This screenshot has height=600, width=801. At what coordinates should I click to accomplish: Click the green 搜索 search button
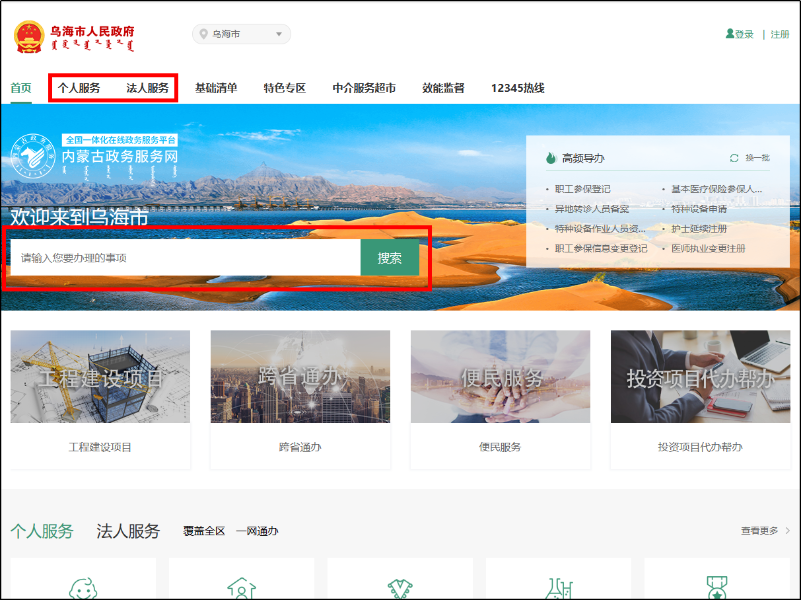390,257
